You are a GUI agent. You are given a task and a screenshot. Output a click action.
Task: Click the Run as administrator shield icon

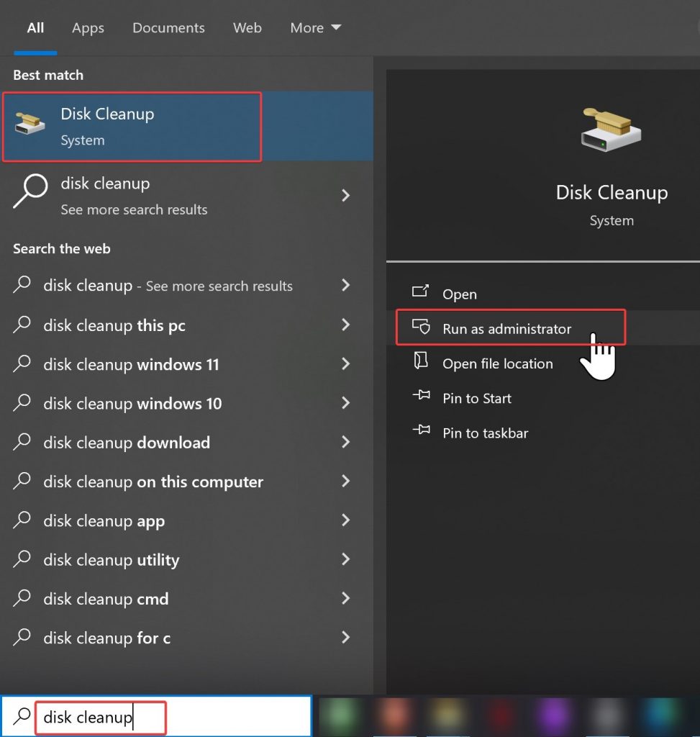point(420,327)
